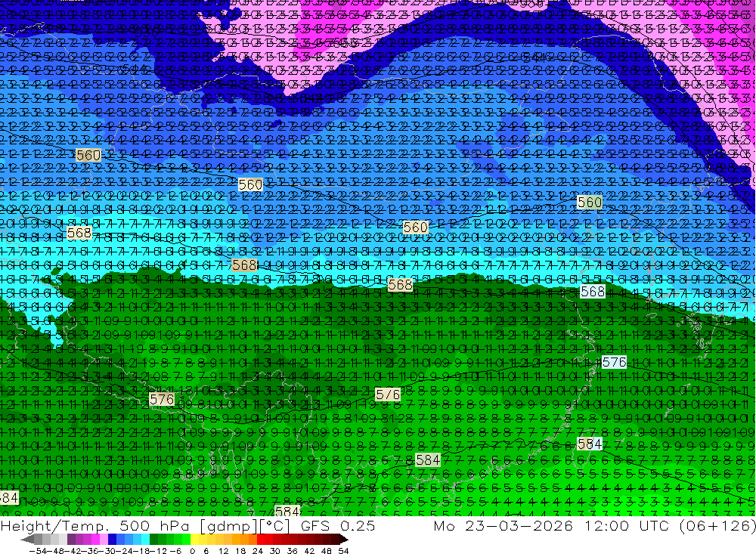Click the '12:00 UTC' time text
Viewport: 756px width, 554px height.
(628, 525)
